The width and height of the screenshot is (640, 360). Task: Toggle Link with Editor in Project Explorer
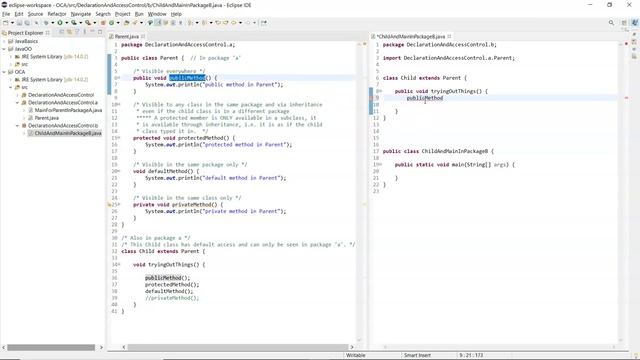coord(69,32)
